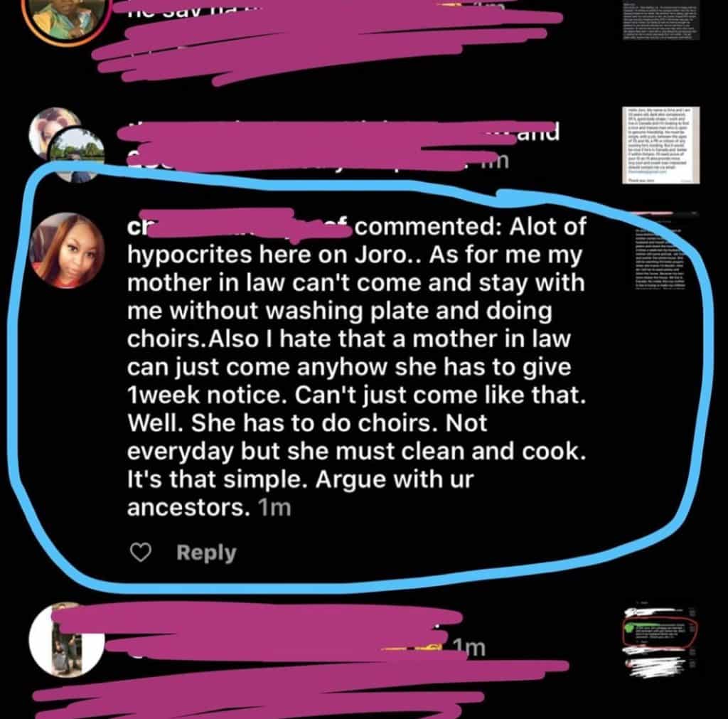728x719 pixels.
Task: Open the light-colored text post thumbnail
Action: (x=660, y=145)
